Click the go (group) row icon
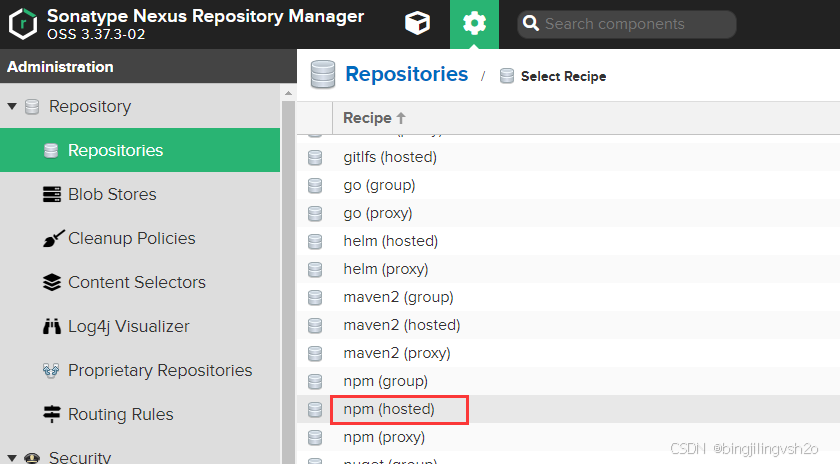 [315, 185]
